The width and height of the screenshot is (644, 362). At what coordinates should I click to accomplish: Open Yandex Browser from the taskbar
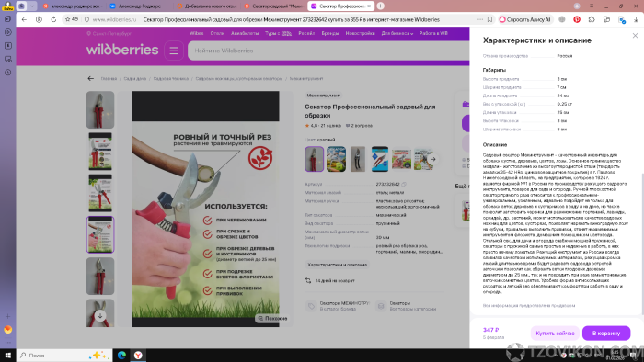click(138, 355)
